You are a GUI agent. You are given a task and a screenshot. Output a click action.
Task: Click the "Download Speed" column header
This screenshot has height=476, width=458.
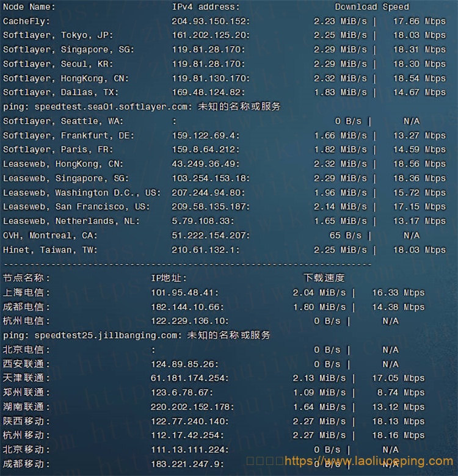[x=372, y=7]
